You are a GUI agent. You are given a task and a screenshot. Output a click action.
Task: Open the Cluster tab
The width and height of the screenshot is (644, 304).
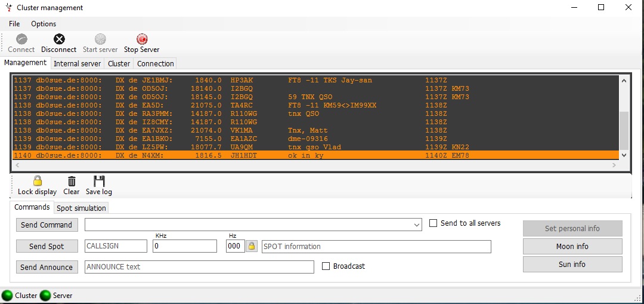click(x=119, y=63)
